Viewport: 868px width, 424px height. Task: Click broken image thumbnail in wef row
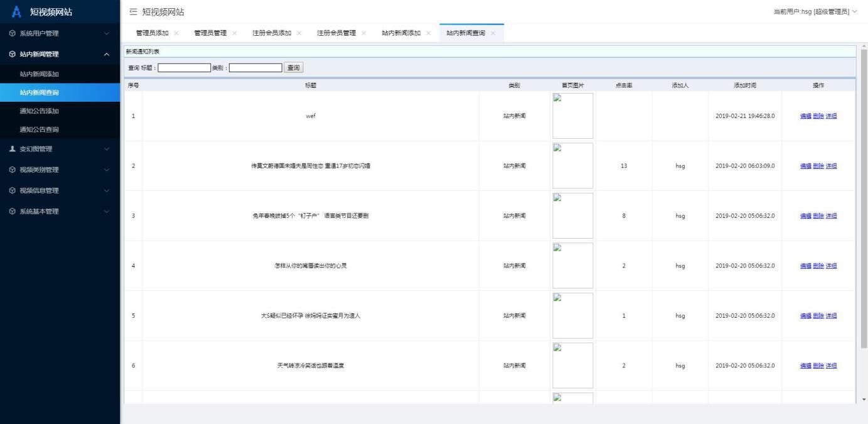click(x=572, y=116)
